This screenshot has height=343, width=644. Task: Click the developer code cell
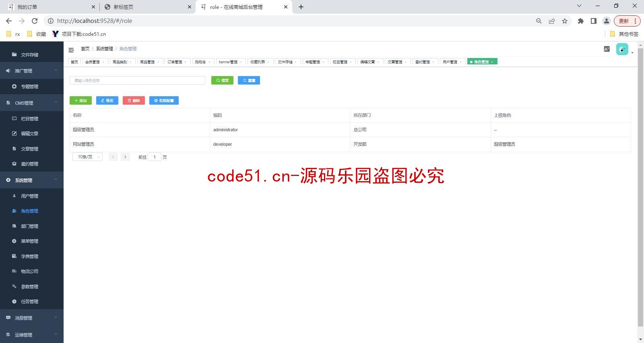coord(280,144)
